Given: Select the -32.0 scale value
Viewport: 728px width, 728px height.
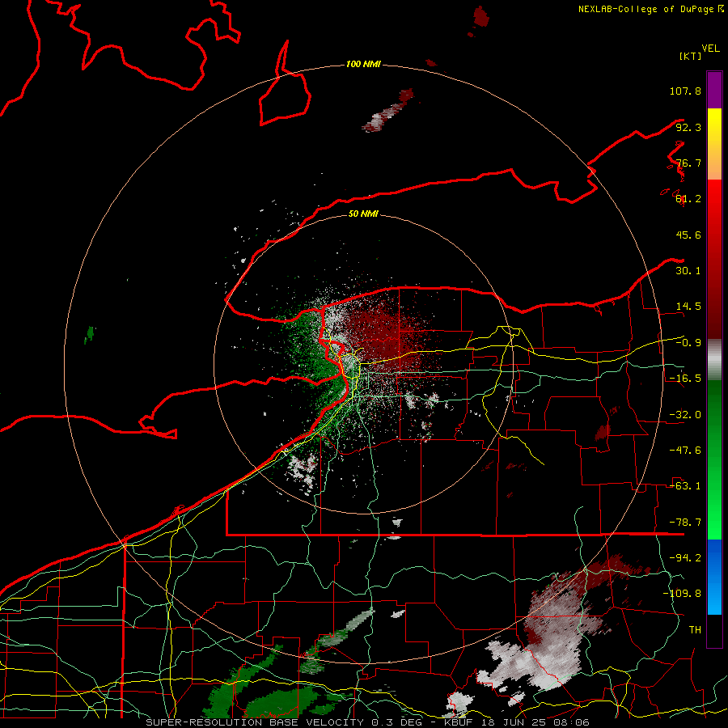Looking at the screenshot, I should pos(685,415).
